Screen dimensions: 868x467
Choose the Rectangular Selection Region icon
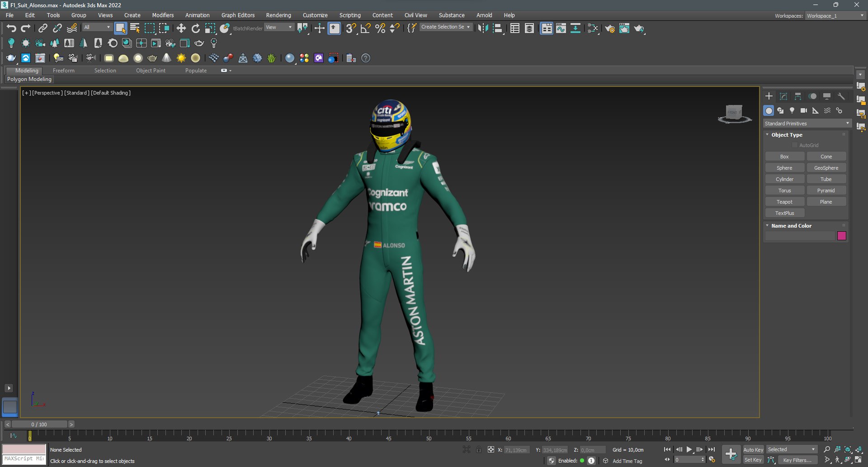(149, 29)
